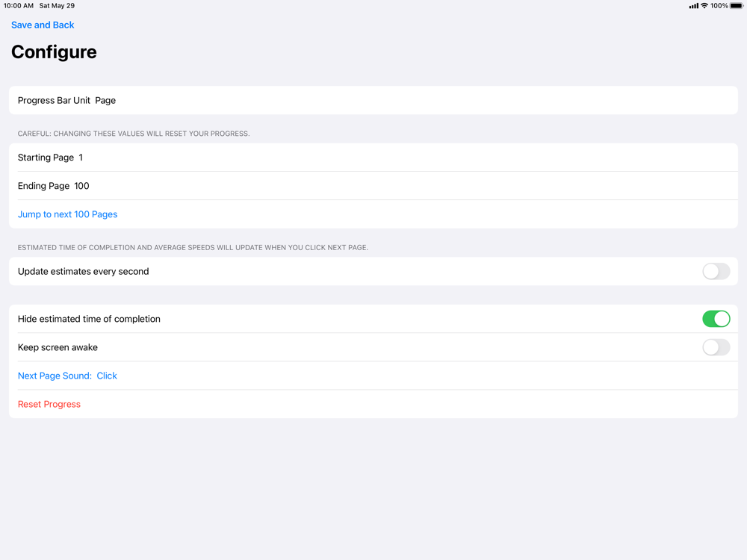Tap the Configure page title
The height and width of the screenshot is (560, 747).
tap(54, 52)
